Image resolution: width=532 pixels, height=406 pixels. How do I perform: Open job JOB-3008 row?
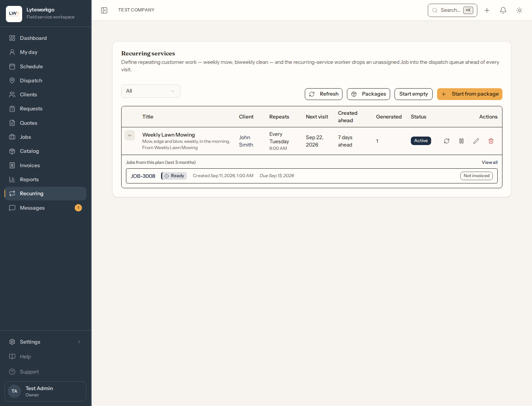click(x=312, y=176)
